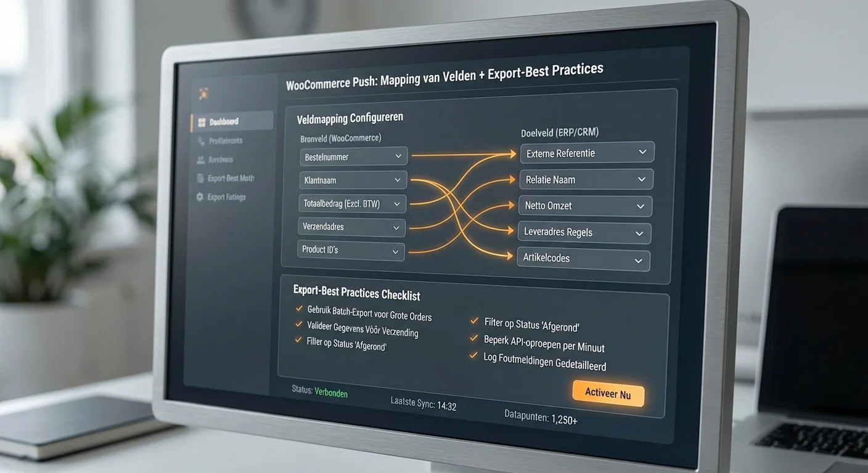Expand the Externe Referentie target dropdown
Image resolution: width=868 pixels, height=473 pixels.
(x=642, y=152)
